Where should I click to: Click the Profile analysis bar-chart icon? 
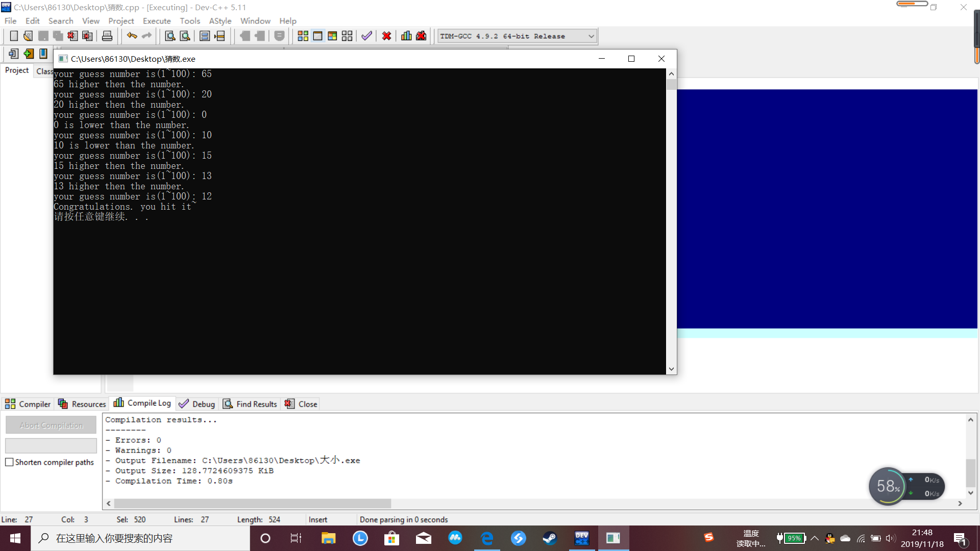(x=406, y=36)
